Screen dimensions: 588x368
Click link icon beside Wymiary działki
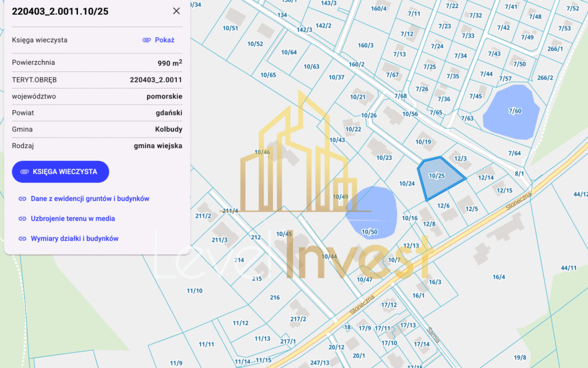tap(22, 238)
